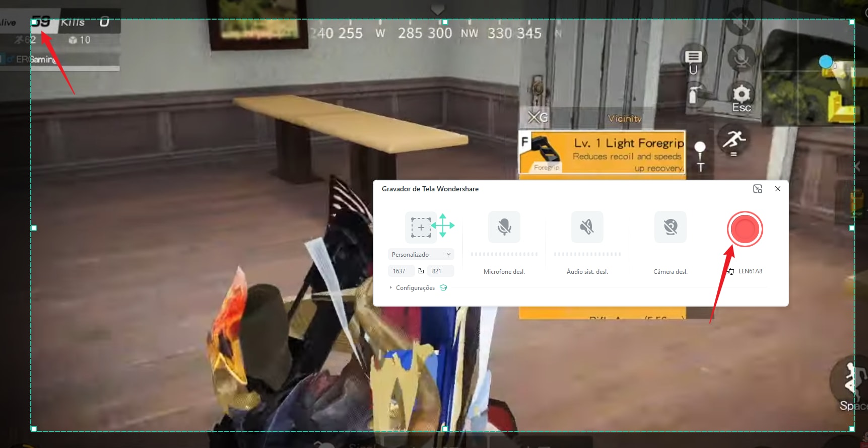Edit the capture width field showing 1637
This screenshot has height=448, width=868.
401,271
